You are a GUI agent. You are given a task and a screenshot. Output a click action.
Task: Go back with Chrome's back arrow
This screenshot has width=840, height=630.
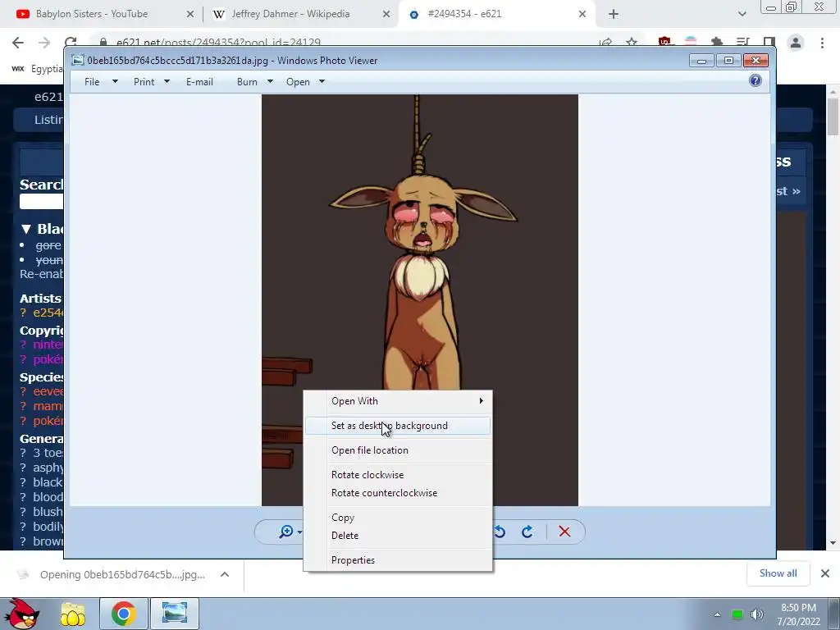18,43
